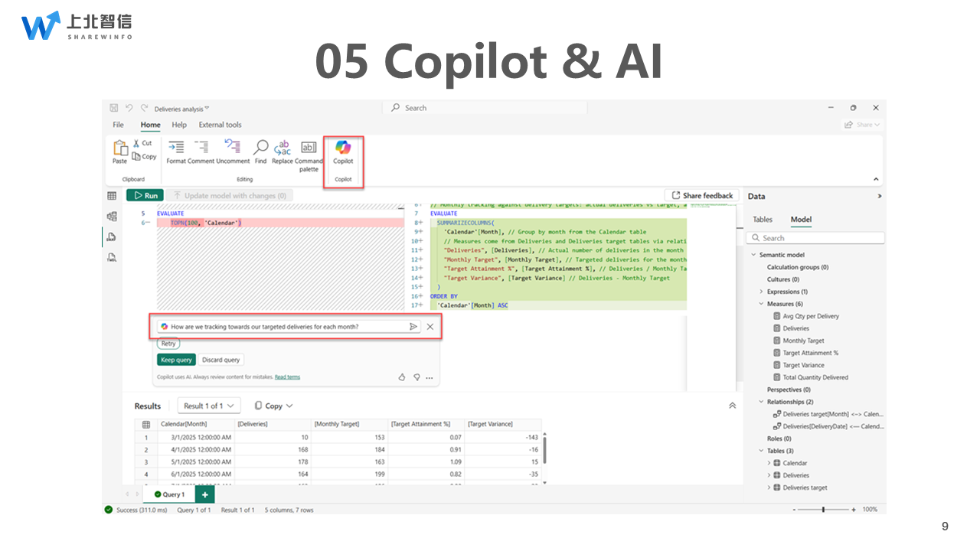Click the Undo arrow icon
980x551 pixels.
(x=129, y=108)
